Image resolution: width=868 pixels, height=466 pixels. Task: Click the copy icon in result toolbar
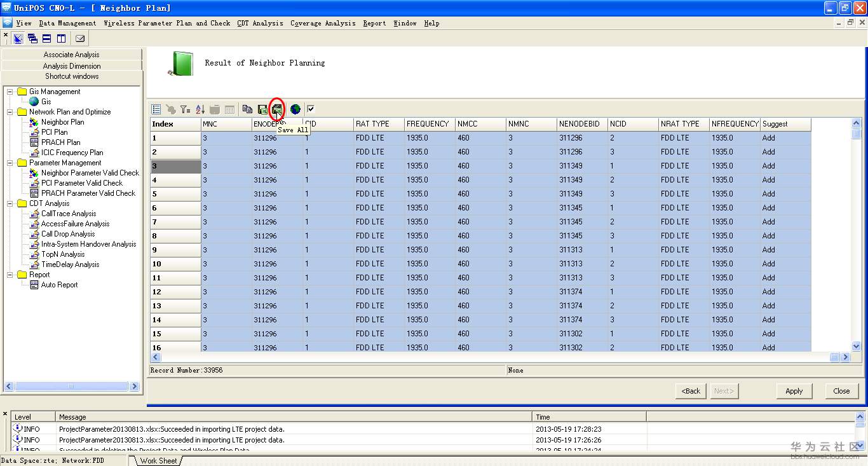[247, 109]
